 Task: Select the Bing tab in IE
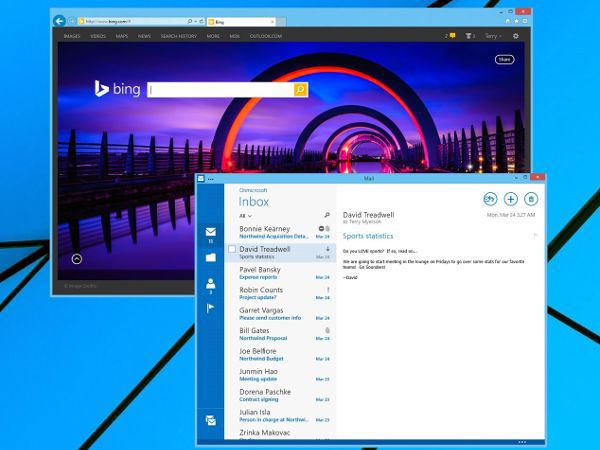[x=240, y=22]
